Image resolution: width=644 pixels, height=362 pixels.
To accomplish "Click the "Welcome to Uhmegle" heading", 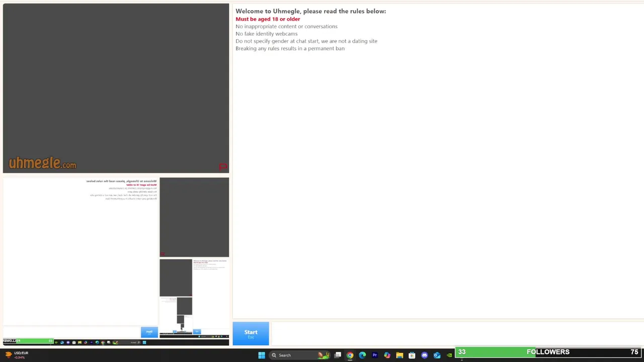I will (310, 11).
